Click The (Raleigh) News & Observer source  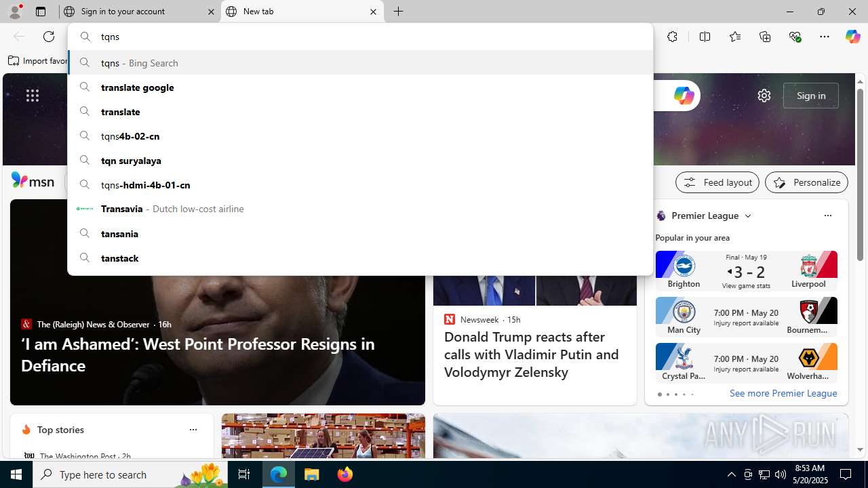tap(93, 324)
